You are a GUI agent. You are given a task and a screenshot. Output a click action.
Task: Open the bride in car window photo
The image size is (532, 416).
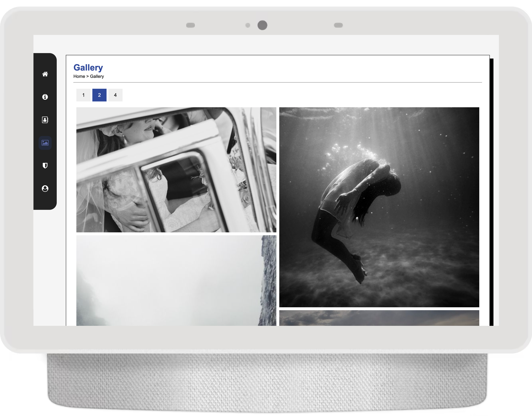pyautogui.click(x=176, y=170)
